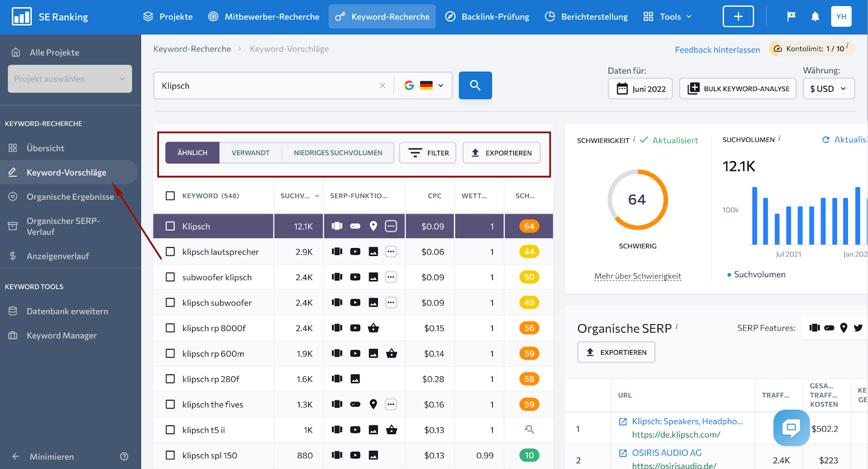Open the Mehr über Schwierigkeit link

(637, 276)
